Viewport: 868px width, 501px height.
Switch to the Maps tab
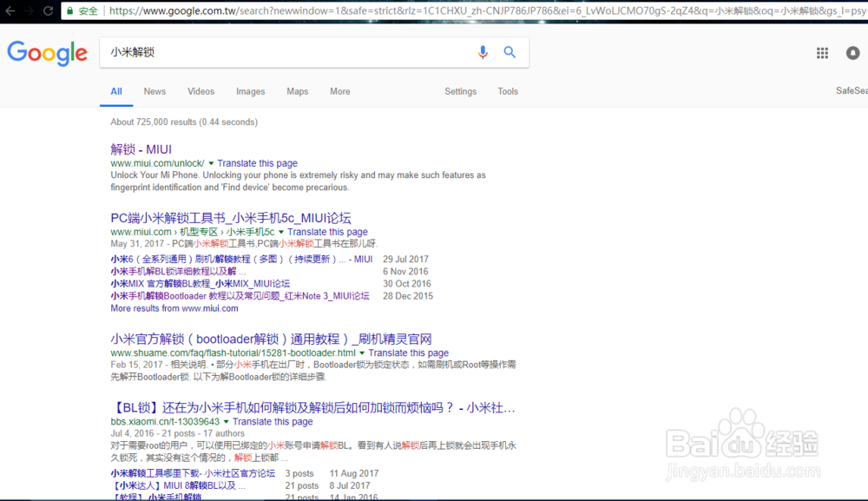(297, 91)
